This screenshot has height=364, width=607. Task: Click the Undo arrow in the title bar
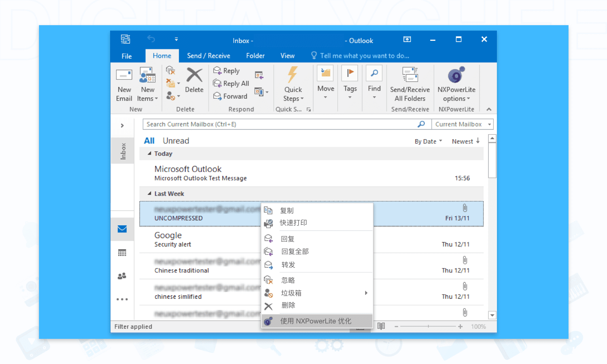point(151,39)
